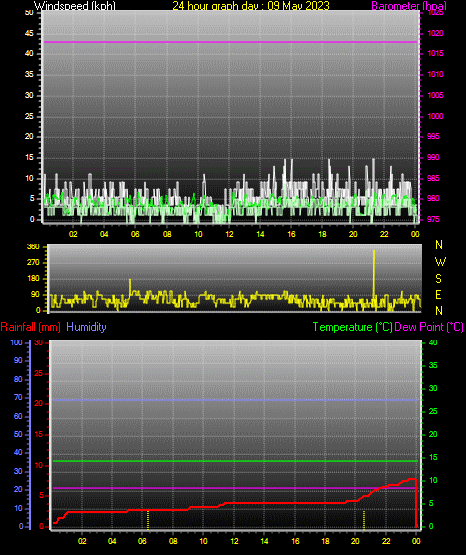Click the flat magenta barometer line in the top graph
The image size is (466, 555).
(230, 42)
